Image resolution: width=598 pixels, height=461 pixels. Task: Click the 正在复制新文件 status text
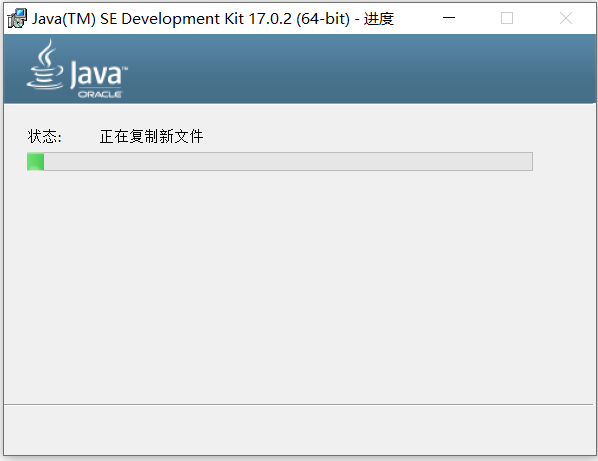(x=151, y=137)
